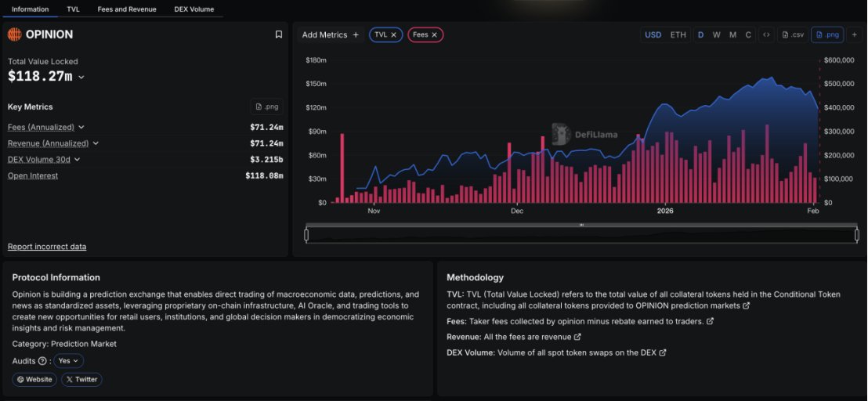Open the Information tab
The width and height of the screenshot is (868, 401).
(x=30, y=9)
